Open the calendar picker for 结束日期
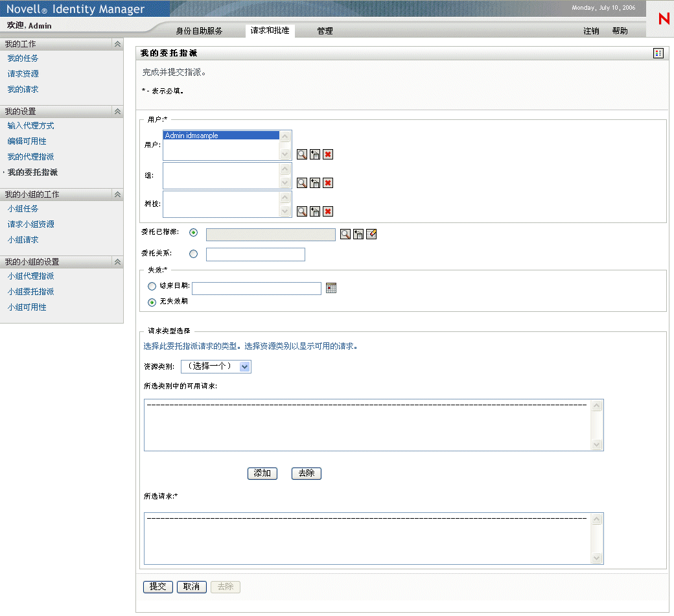The height and width of the screenshot is (616, 674). pyautogui.click(x=331, y=288)
